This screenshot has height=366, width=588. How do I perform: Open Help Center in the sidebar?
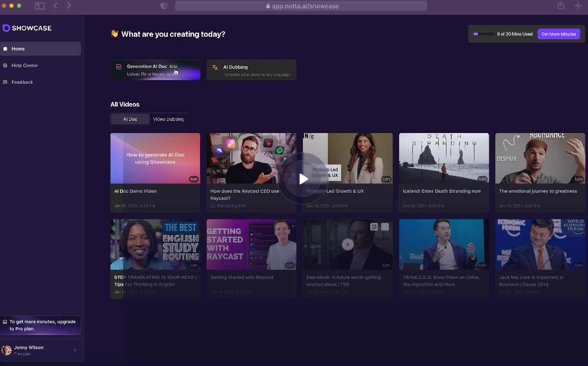(41, 65)
